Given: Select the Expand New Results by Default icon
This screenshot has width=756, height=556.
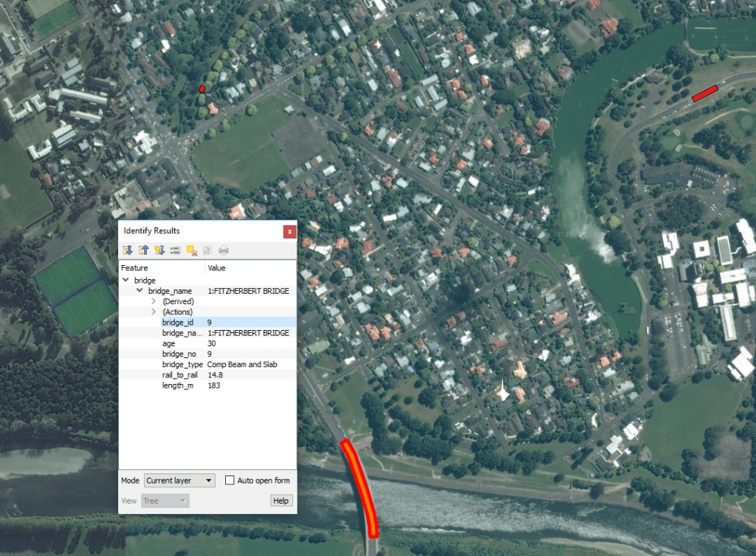Looking at the screenshot, I should click(x=159, y=250).
